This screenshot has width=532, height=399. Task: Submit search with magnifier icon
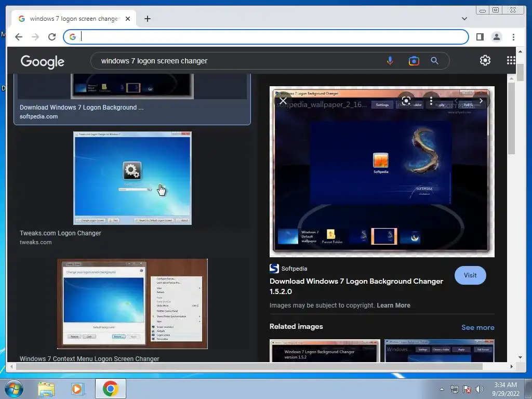click(x=435, y=61)
